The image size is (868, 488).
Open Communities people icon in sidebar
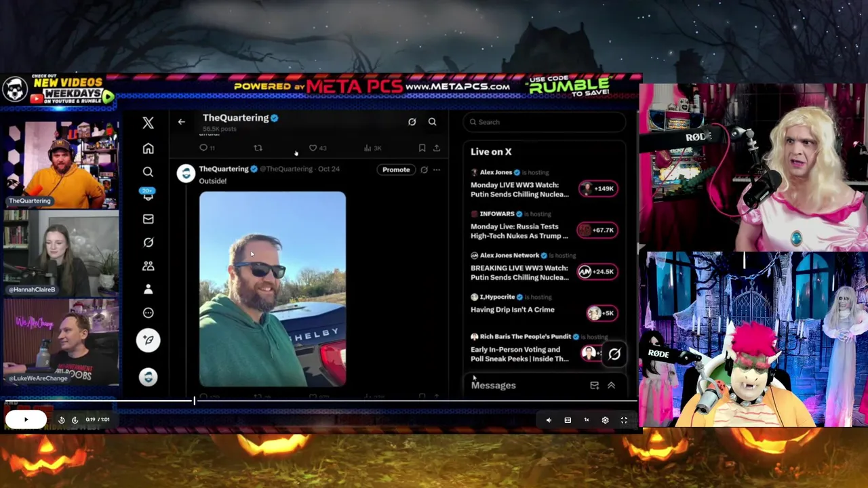point(148,266)
